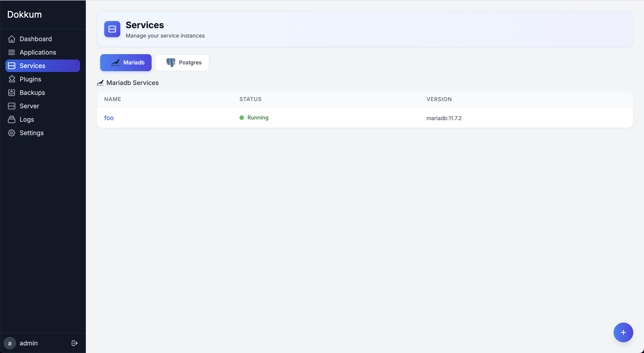
Task: Click the Services icon in sidebar
Action: [11, 66]
